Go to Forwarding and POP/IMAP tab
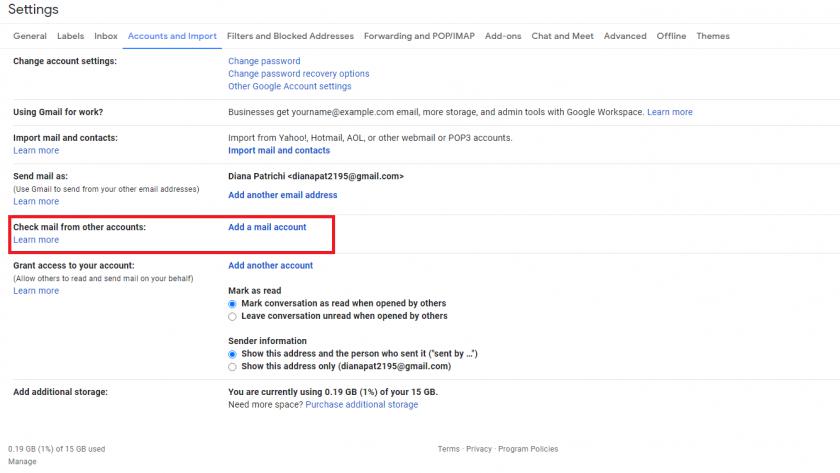This screenshot has height=473, width=840. [x=419, y=36]
